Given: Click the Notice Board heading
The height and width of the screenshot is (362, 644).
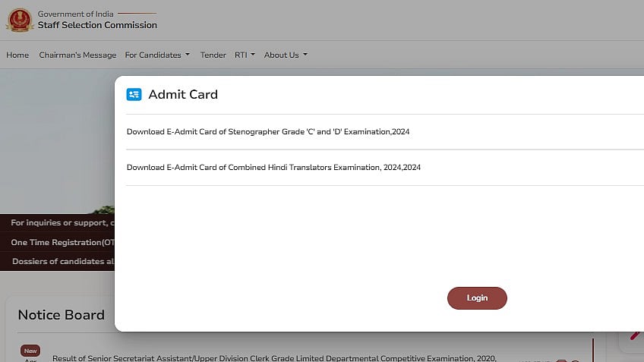Looking at the screenshot, I should 62,315.
